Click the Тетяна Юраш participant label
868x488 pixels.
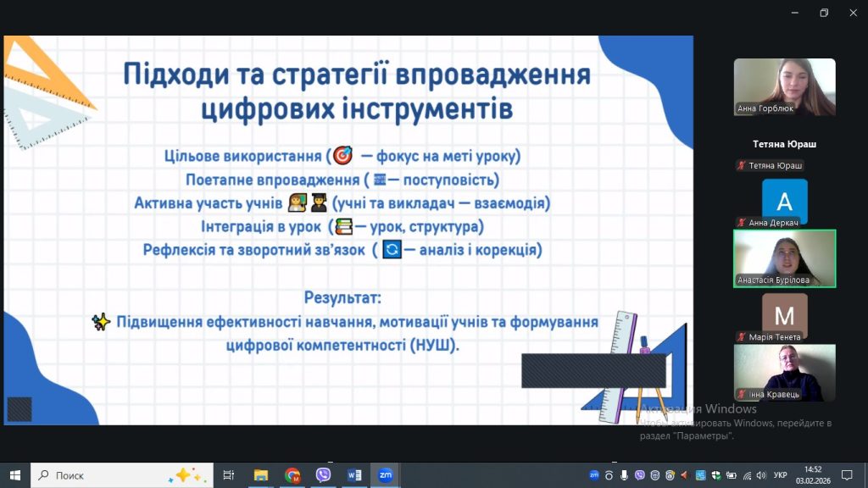[x=784, y=144]
